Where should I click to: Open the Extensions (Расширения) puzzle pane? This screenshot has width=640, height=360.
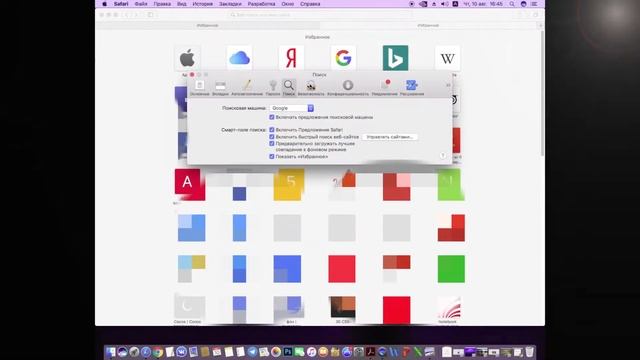point(411,88)
